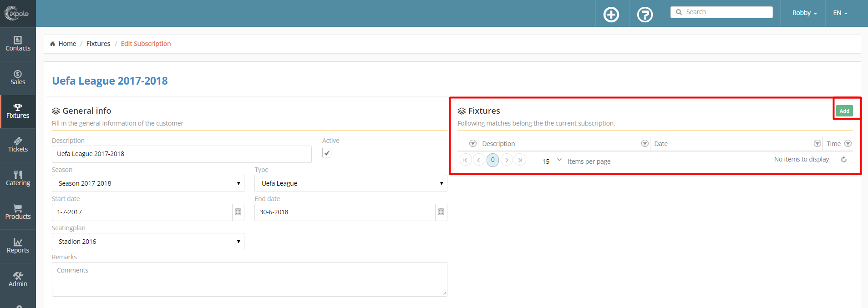Sort by Date column header

[x=661, y=144]
